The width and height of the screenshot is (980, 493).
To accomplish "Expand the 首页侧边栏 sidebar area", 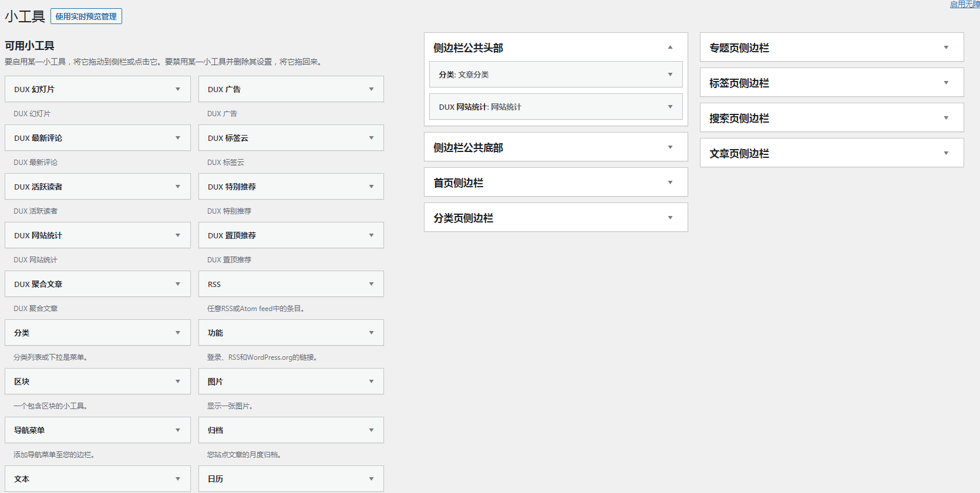I will (x=670, y=183).
